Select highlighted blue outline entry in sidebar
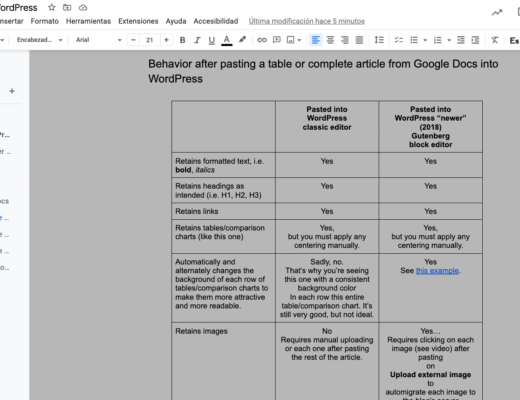Image resolution: width=520 pixels, height=400 pixels. coord(5,218)
